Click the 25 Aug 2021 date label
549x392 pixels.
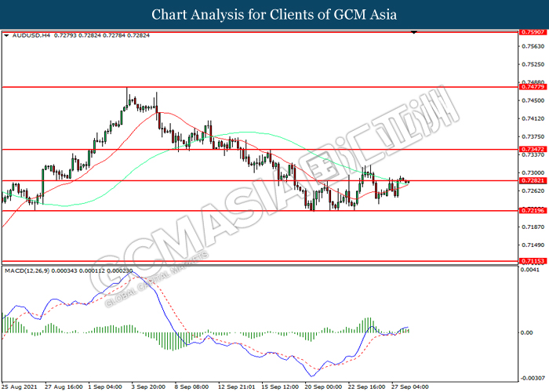20,387
